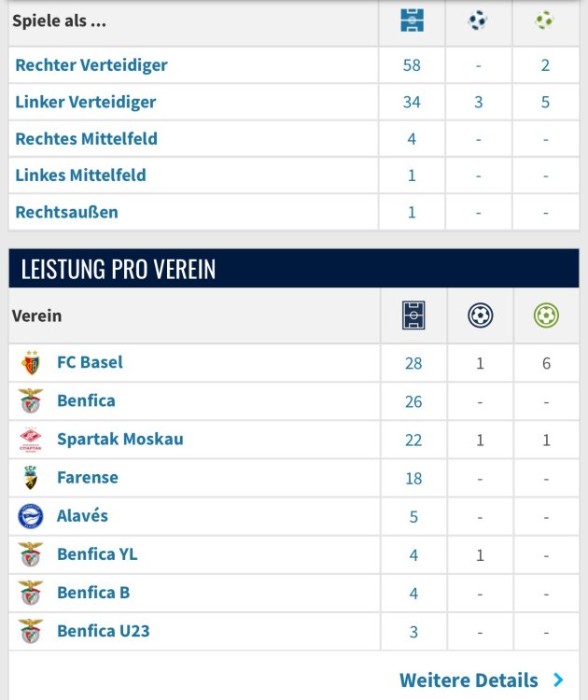Screen dimensions: 588x700
Task: Click the green assists icon in Verein header
Action: 546,316
